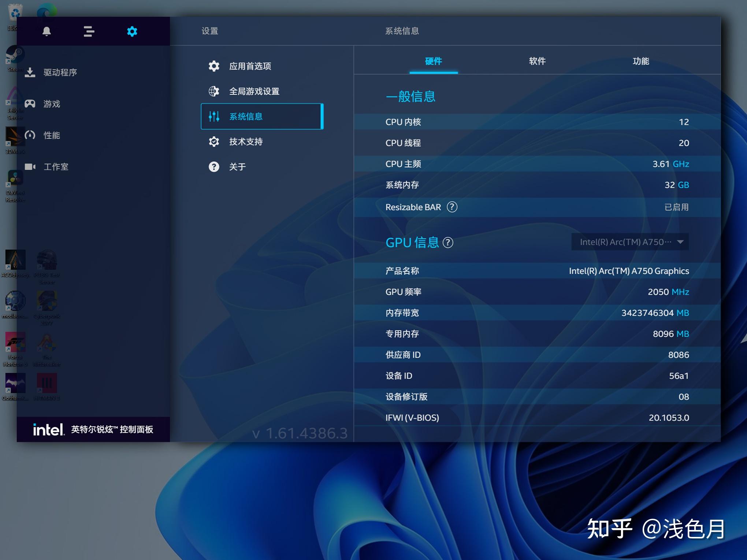Open Forza Horizon 5 desktop shortcut

click(x=15, y=349)
